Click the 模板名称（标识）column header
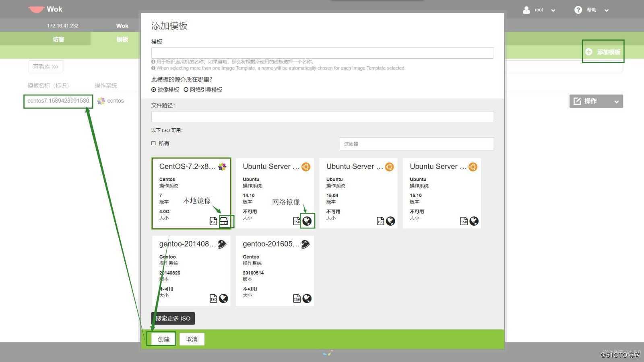 click(x=48, y=85)
